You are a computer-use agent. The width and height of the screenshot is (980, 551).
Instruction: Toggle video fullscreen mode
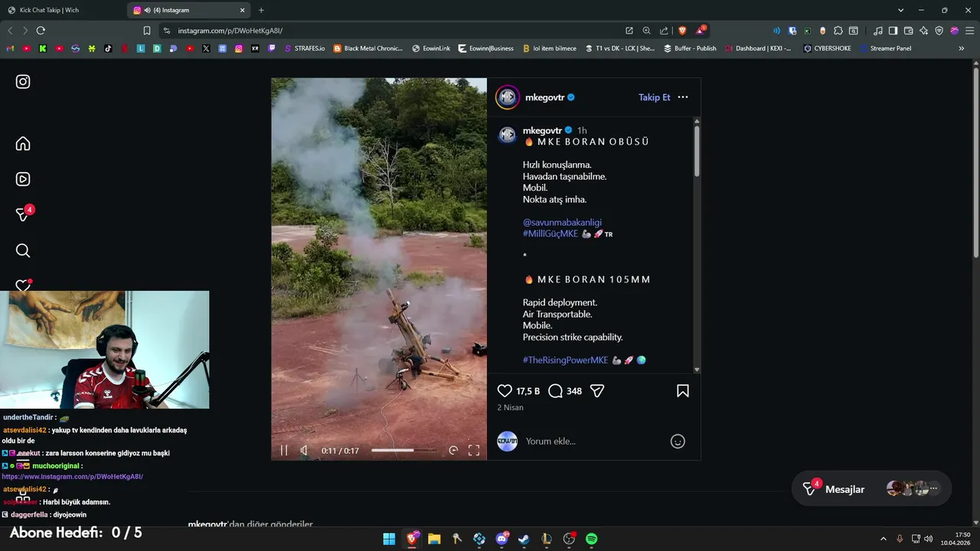[474, 451]
